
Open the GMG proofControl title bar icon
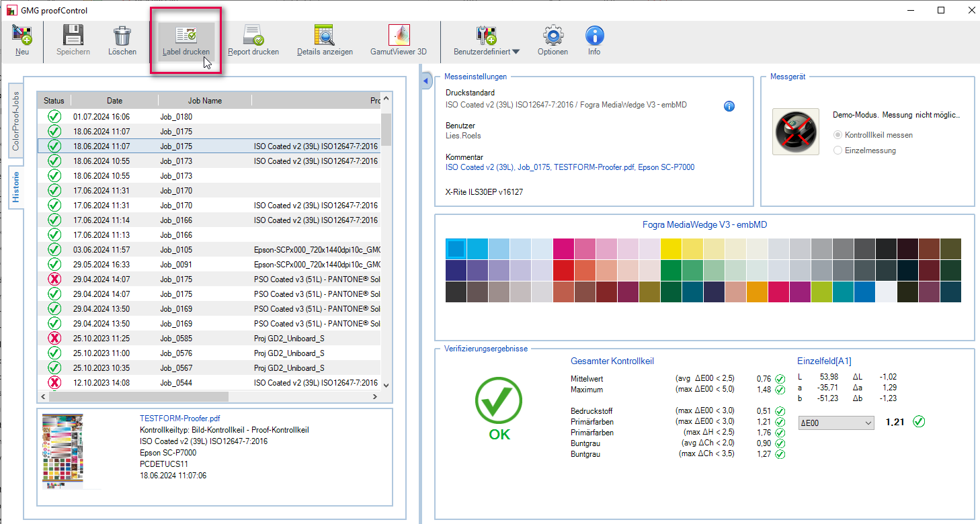pos(11,11)
